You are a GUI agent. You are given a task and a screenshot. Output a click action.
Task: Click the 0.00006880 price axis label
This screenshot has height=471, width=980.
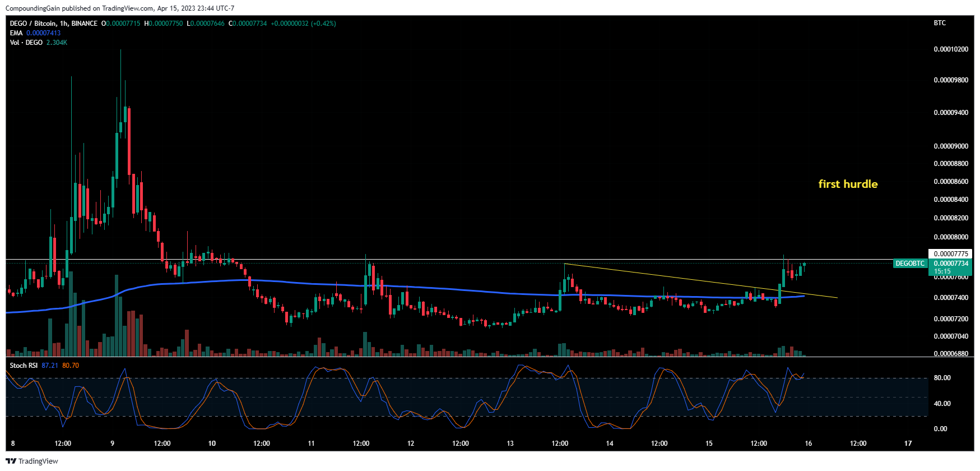coord(951,354)
